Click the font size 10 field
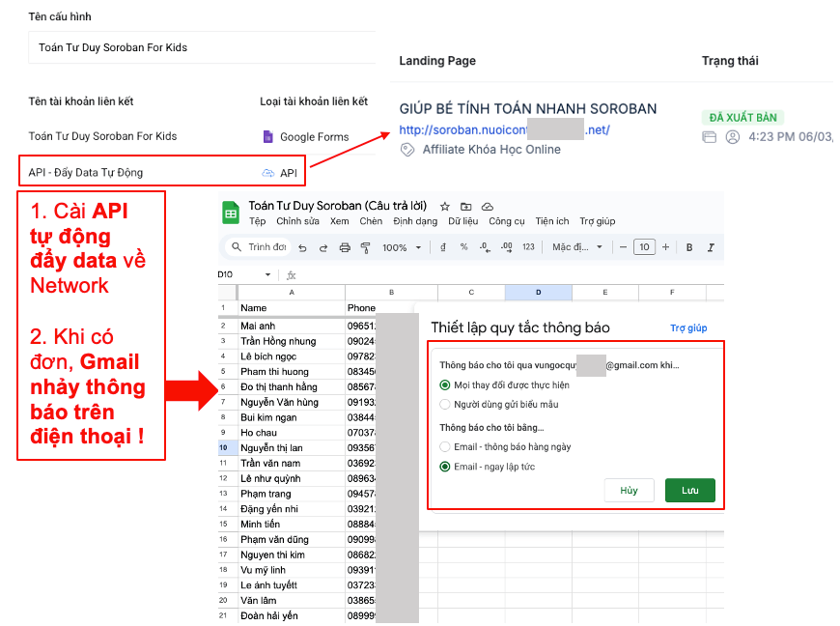The image size is (840, 626). point(644,247)
